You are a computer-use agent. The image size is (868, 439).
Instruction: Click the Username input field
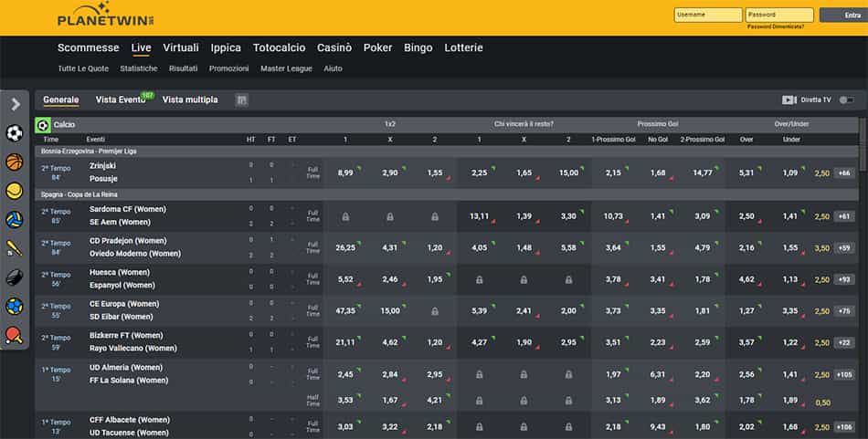707,15
